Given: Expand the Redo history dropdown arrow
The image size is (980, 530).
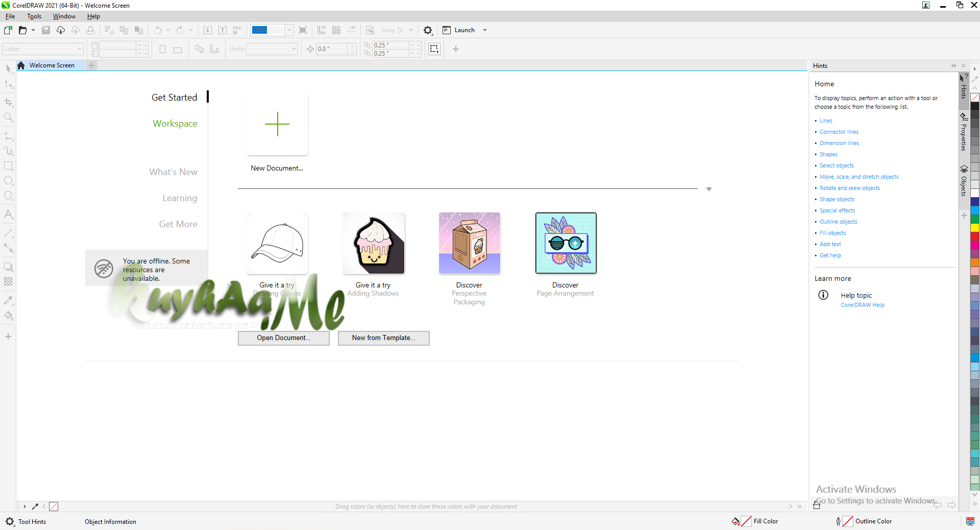Looking at the screenshot, I should tap(191, 30).
